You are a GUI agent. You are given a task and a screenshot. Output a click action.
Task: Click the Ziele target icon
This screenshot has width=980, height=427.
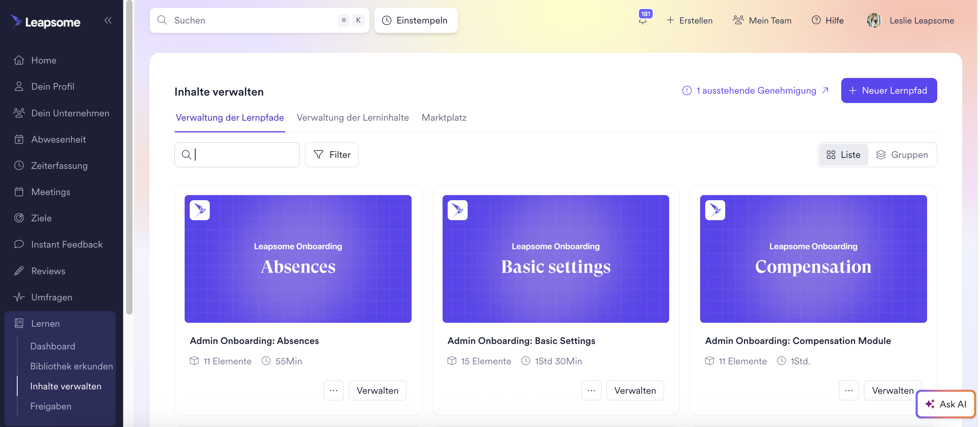tap(19, 218)
